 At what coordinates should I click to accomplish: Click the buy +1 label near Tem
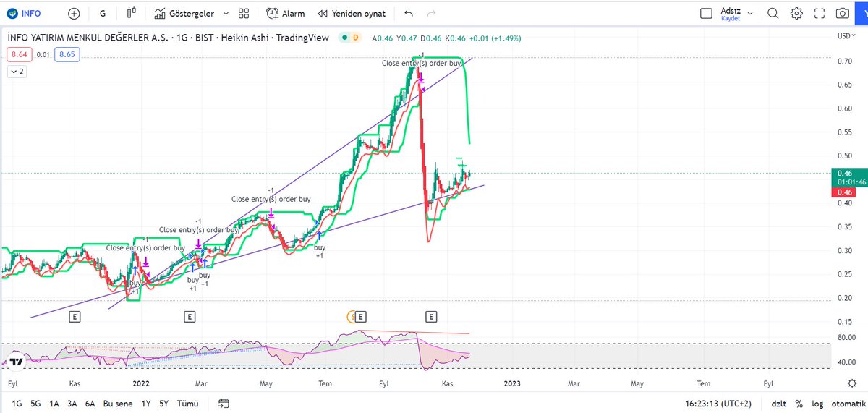click(x=320, y=251)
